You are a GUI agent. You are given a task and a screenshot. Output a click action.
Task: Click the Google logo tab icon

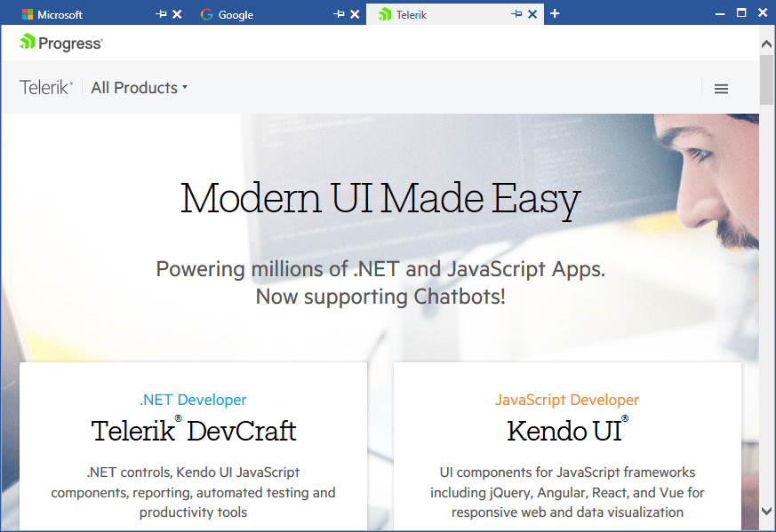(x=206, y=14)
